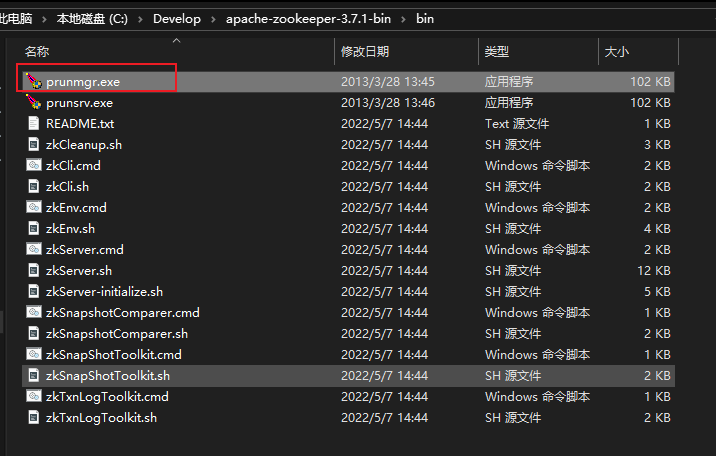
Task: Select the prunsrv.exe file name
Action: click(x=79, y=103)
